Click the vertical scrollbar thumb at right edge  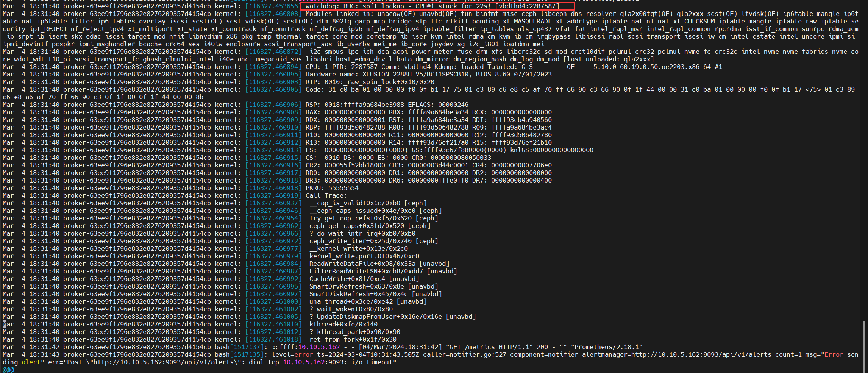tap(864, 346)
